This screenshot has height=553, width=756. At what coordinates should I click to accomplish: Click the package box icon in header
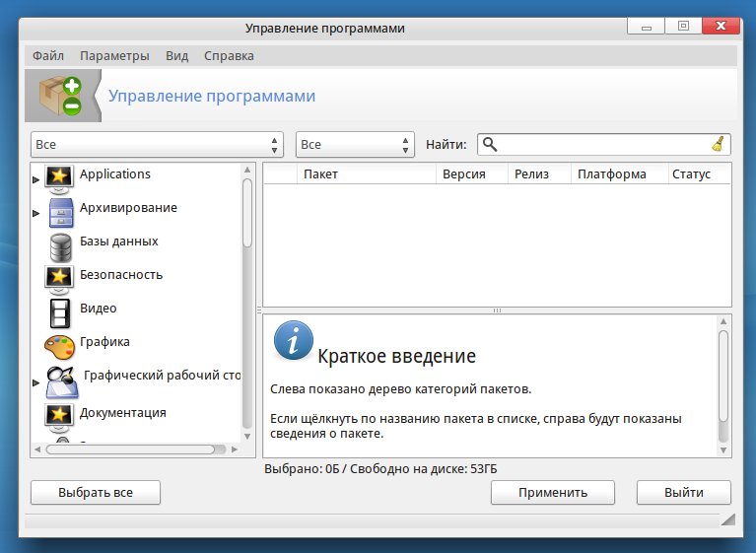(x=61, y=96)
